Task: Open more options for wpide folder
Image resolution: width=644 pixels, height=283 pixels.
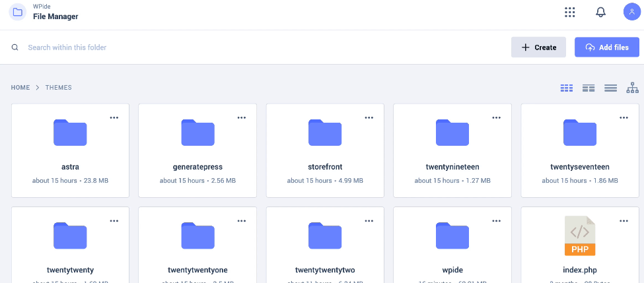Action: 497,221
